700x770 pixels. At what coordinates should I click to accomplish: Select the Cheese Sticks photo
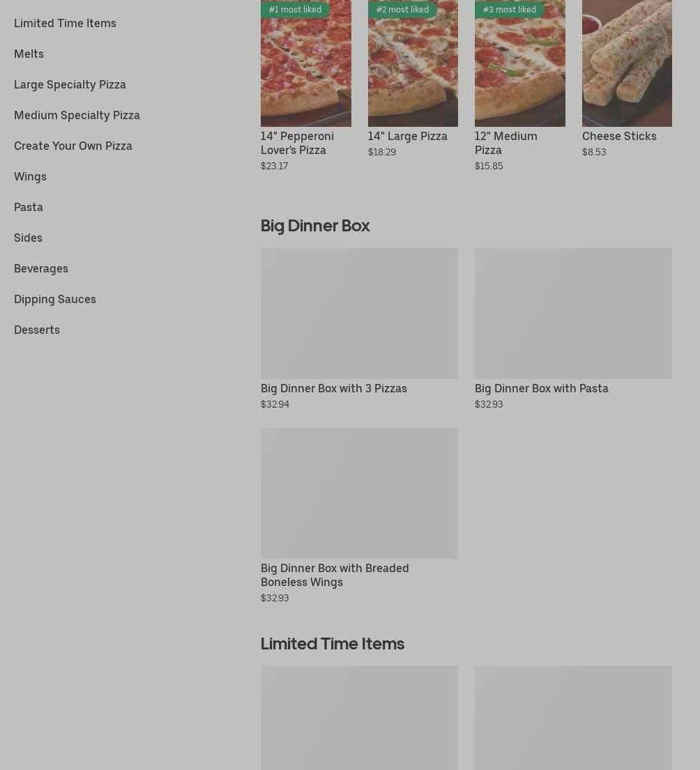627,63
